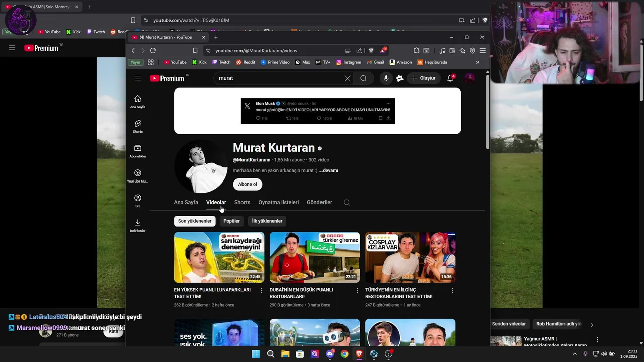
Task: Open Prime Video bookmark
Action: pyautogui.click(x=275, y=62)
